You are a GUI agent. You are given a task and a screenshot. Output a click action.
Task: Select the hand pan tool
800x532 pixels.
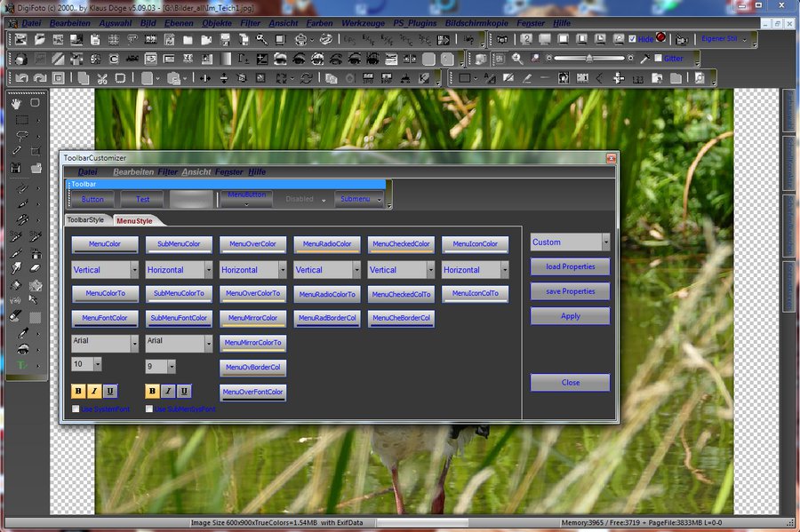18,103
